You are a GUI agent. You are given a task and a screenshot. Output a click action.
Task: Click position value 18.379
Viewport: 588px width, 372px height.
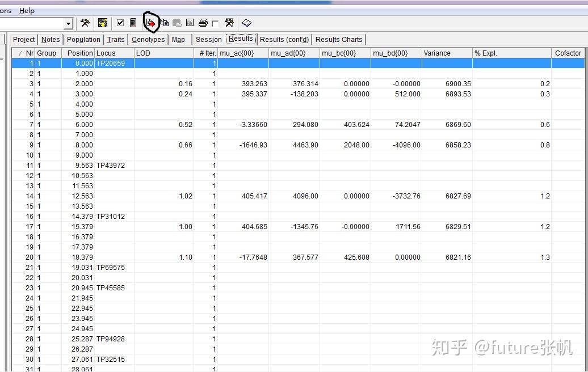(82, 257)
